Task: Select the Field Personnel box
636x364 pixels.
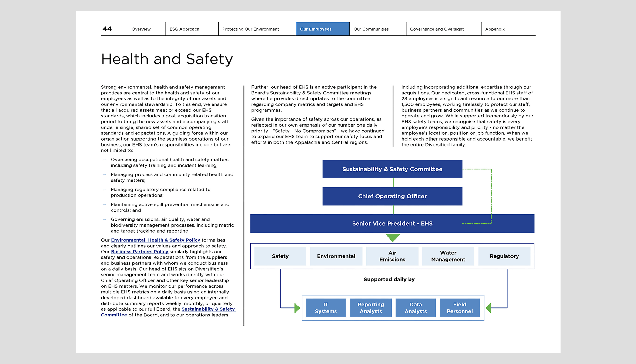Action: click(x=460, y=308)
